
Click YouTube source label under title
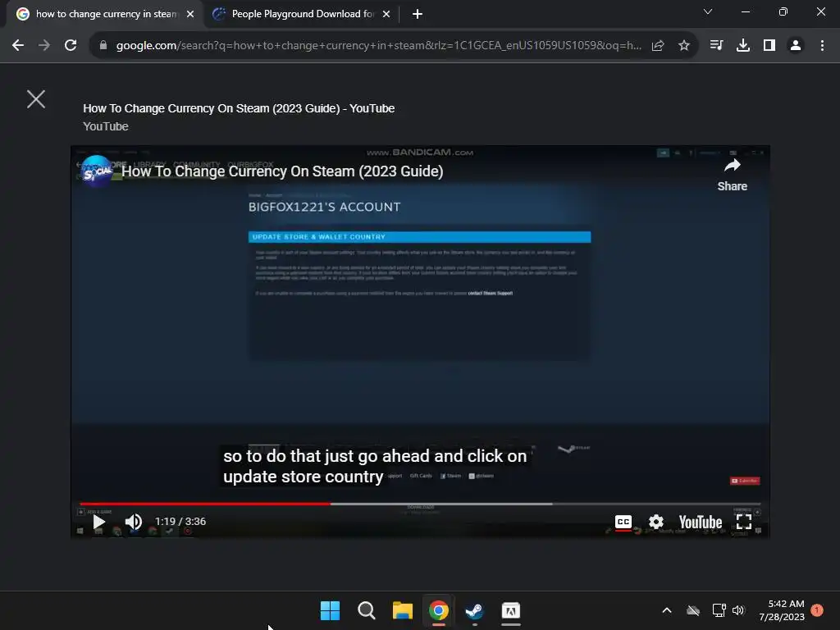pyautogui.click(x=106, y=126)
